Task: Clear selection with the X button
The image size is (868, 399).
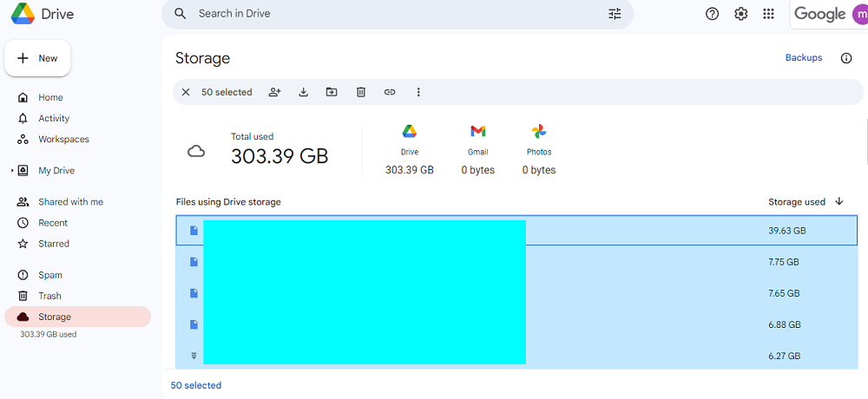Action: click(x=186, y=92)
